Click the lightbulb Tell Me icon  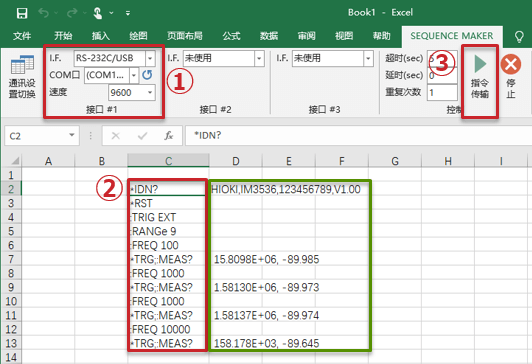click(x=519, y=36)
